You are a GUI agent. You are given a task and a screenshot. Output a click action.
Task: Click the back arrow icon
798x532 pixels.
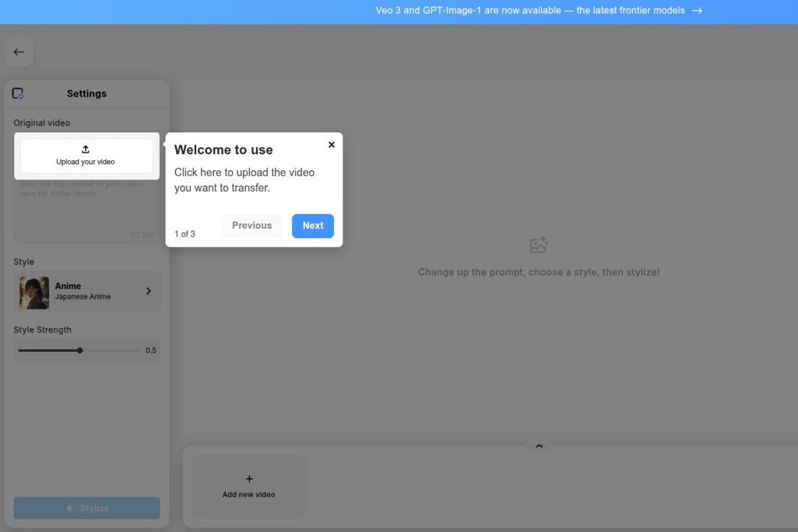[x=19, y=51]
